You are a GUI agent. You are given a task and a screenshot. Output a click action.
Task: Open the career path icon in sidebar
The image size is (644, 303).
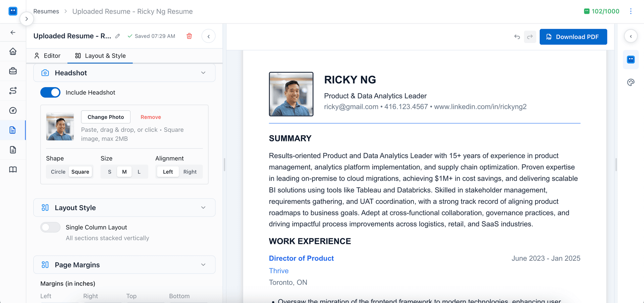(13, 90)
